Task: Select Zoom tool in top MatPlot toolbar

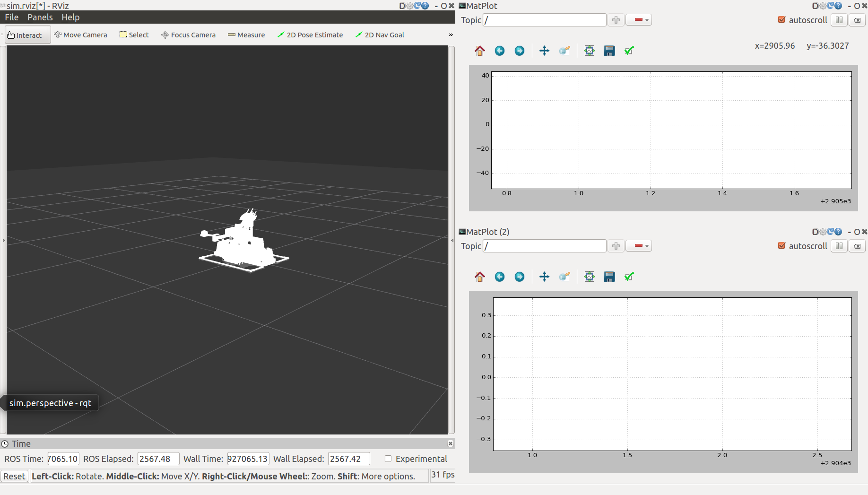Action: [564, 51]
